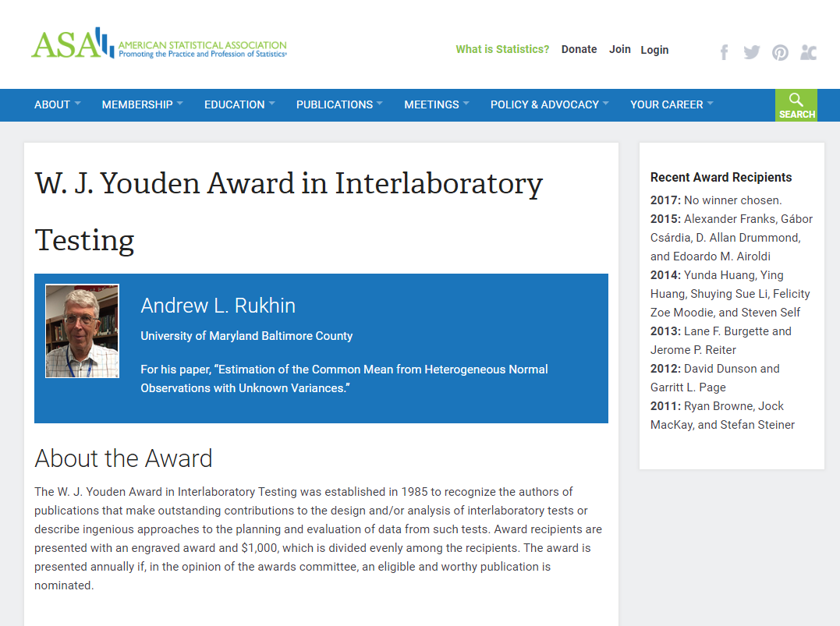Viewport: 840px width, 626px height.
Task: Click the community icon right of Pinterest
Action: 808,52
